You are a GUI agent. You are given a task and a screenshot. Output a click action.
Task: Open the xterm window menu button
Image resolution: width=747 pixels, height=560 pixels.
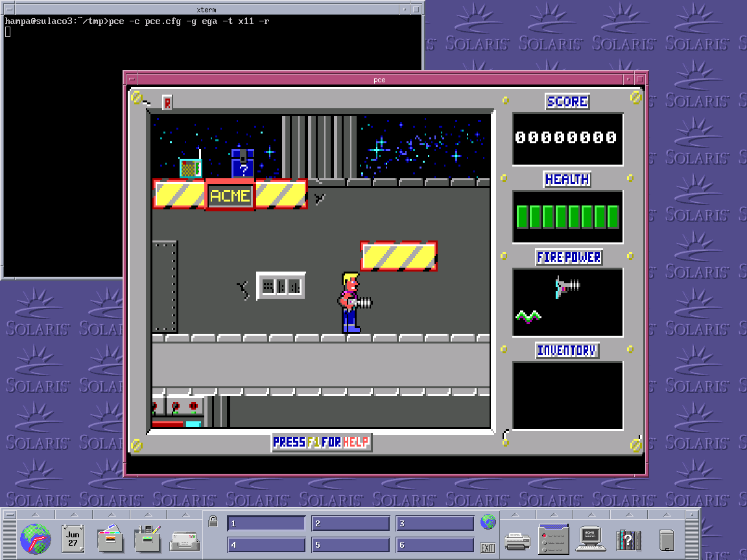coord(9,9)
